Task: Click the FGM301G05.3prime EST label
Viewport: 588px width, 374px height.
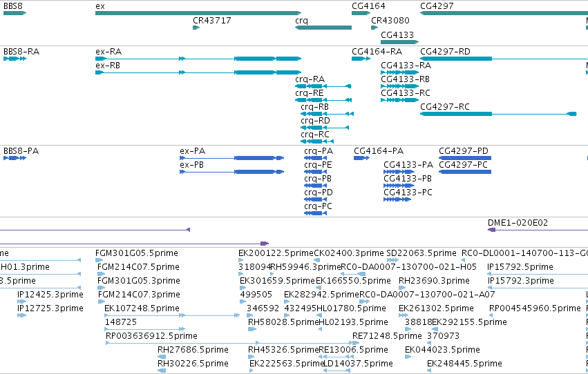Action: click(139, 281)
